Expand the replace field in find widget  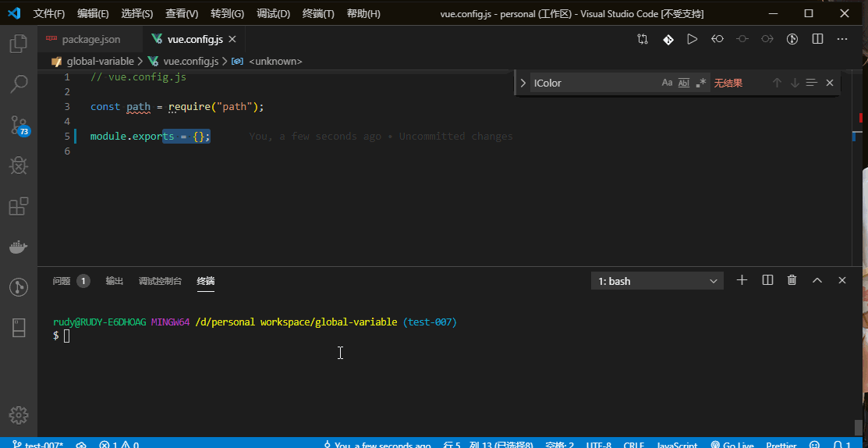pos(523,83)
